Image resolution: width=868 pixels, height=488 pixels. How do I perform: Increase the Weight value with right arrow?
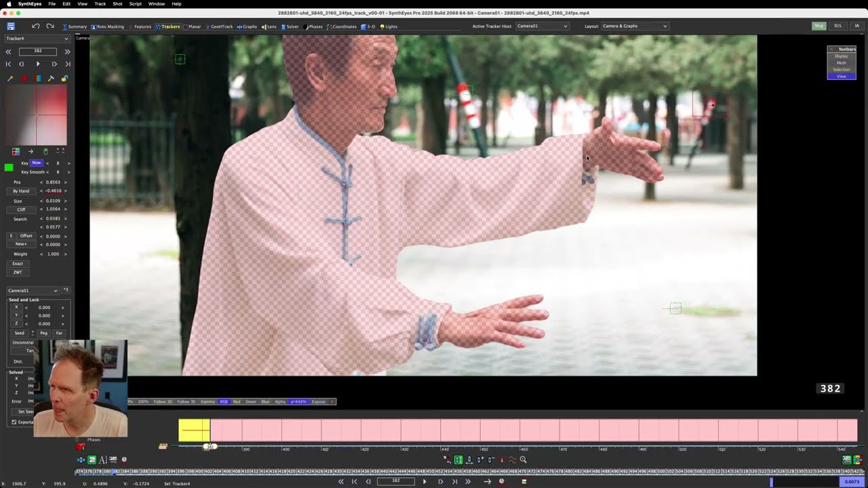click(x=66, y=254)
